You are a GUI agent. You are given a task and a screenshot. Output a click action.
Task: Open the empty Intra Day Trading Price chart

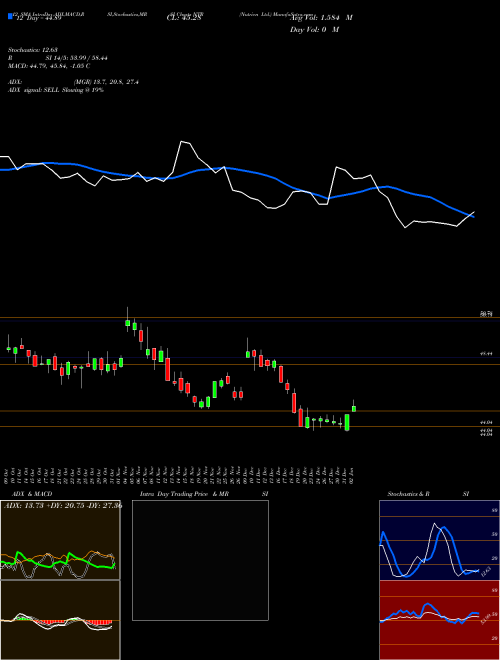[200, 560]
